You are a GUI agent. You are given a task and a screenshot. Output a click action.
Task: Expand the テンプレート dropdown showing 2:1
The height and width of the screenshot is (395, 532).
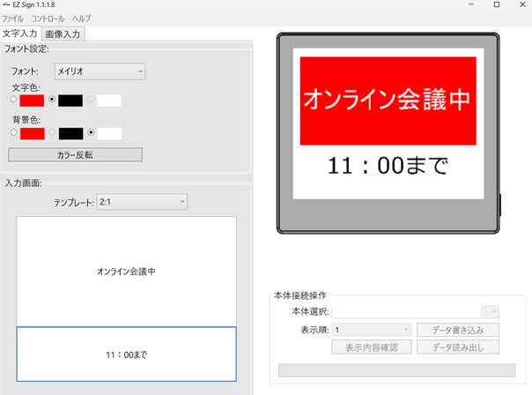coord(142,202)
